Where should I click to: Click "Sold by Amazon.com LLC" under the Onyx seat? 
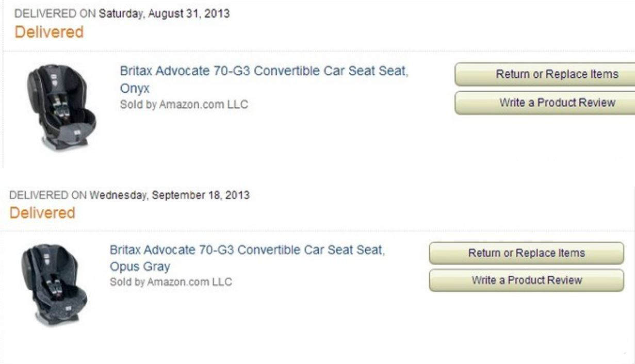coord(184,105)
